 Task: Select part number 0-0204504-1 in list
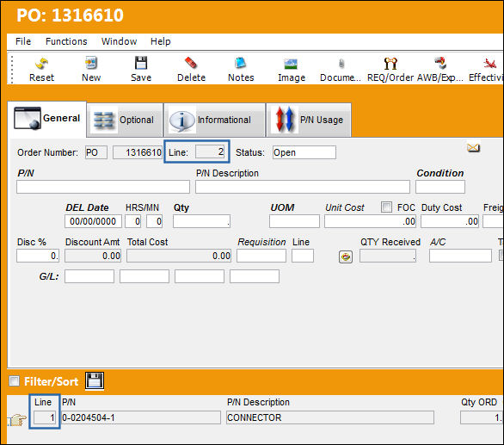pos(141,417)
